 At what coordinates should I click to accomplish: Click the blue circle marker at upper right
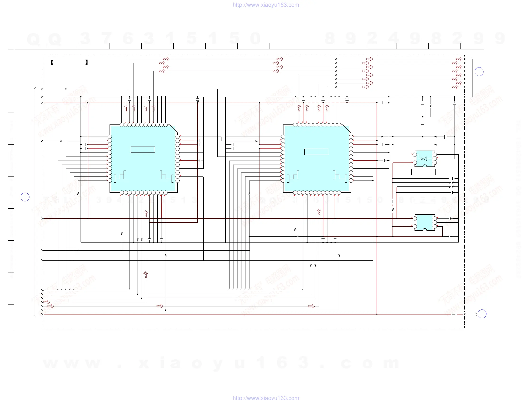click(x=479, y=72)
